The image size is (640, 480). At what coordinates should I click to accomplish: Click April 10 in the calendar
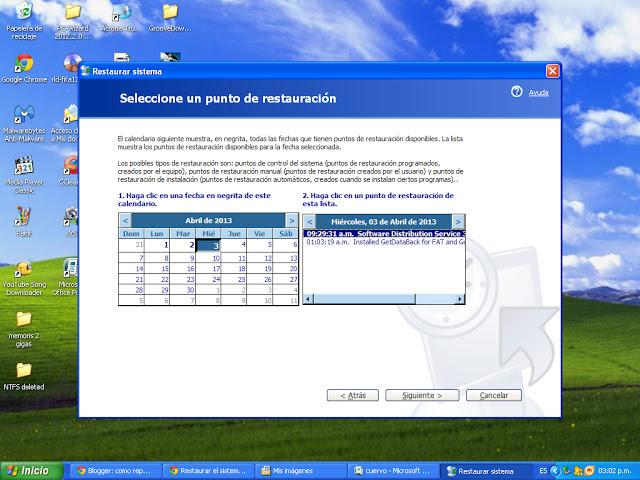[209, 258]
